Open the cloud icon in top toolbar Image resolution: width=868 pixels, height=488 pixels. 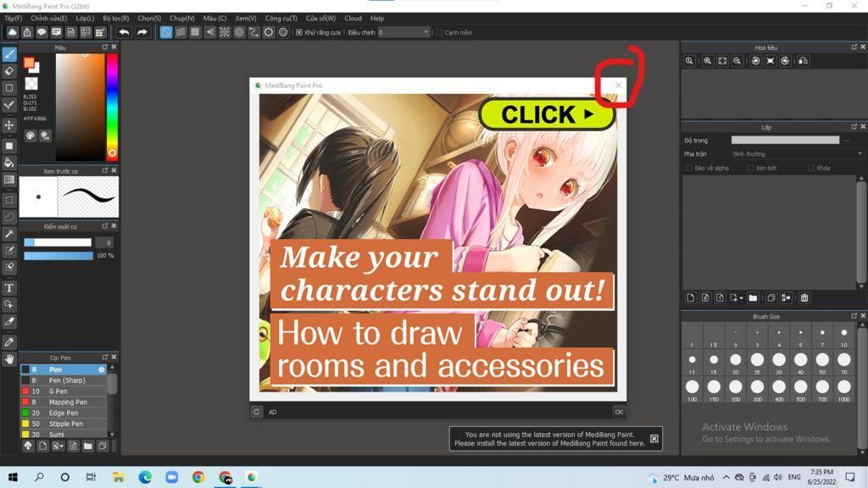(x=12, y=32)
